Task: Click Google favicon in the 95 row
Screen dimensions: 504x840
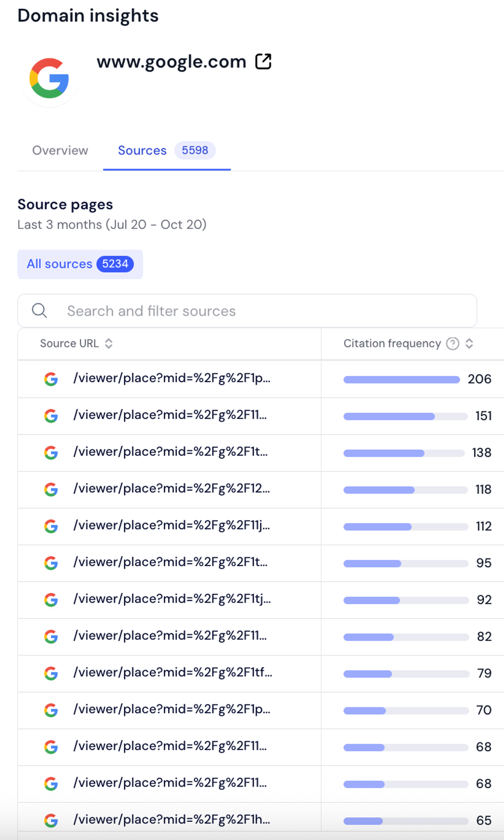Action: [51, 563]
